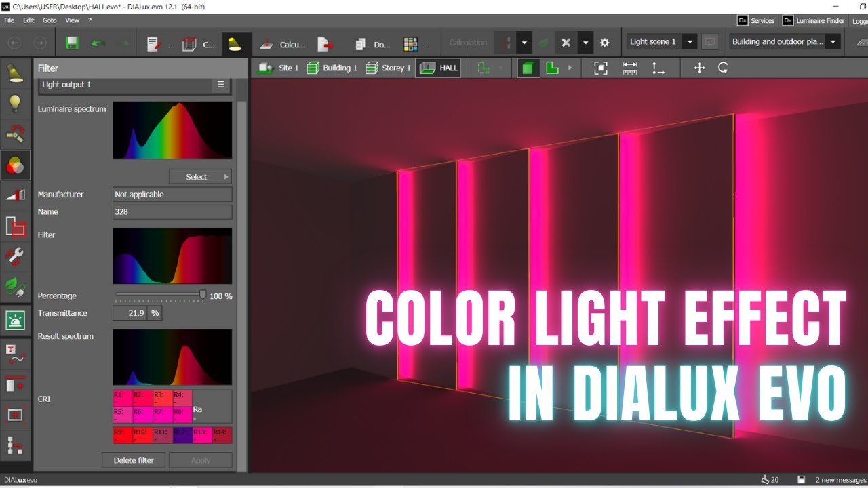868x488 pixels.
Task: Select the Rotate view tool
Action: coord(723,68)
